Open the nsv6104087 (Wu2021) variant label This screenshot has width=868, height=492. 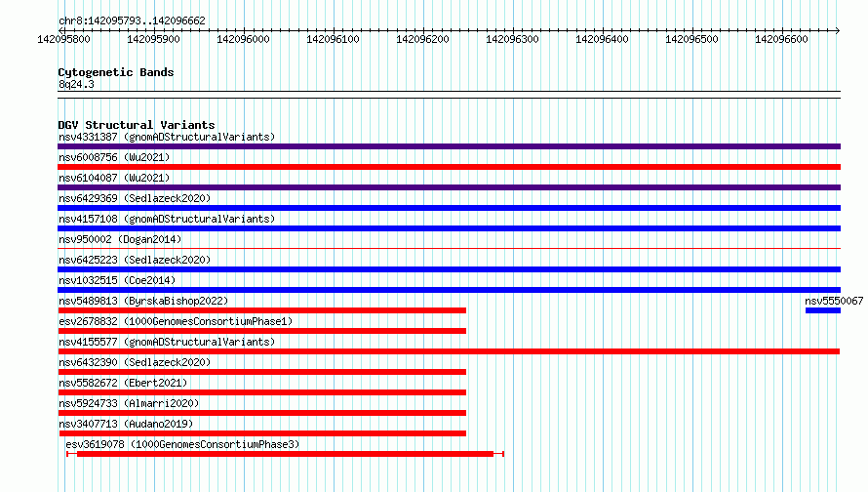(x=114, y=178)
